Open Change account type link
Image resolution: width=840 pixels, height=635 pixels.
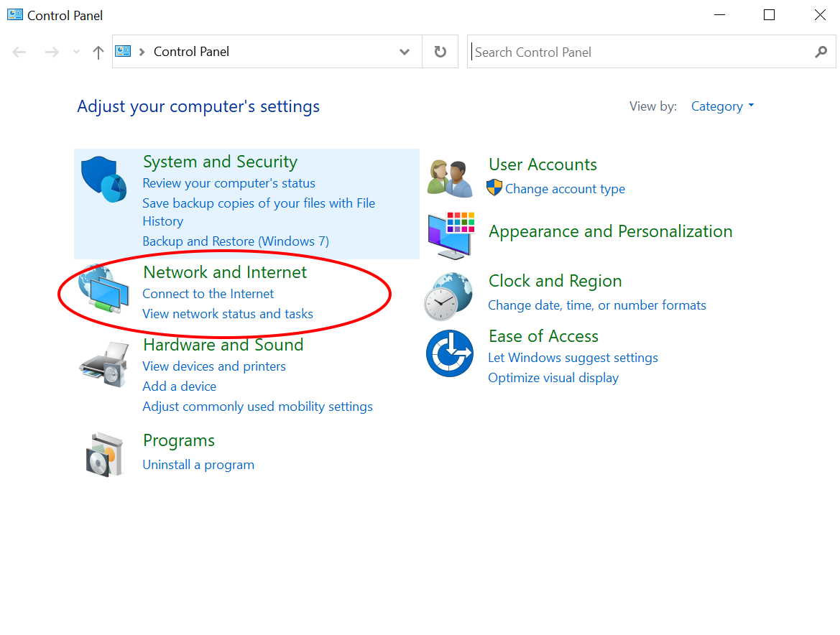pos(565,189)
